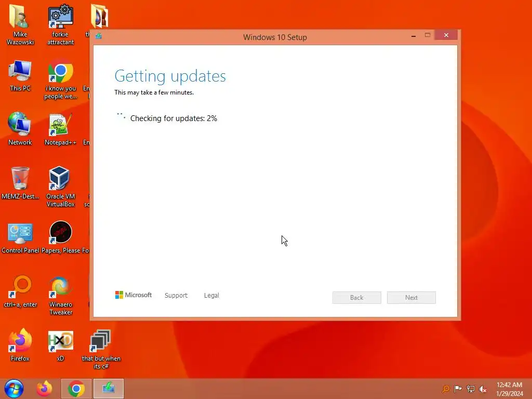Click the muted volume tray icon
Screen dimensions: 532x399
click(x=483, y=389)
